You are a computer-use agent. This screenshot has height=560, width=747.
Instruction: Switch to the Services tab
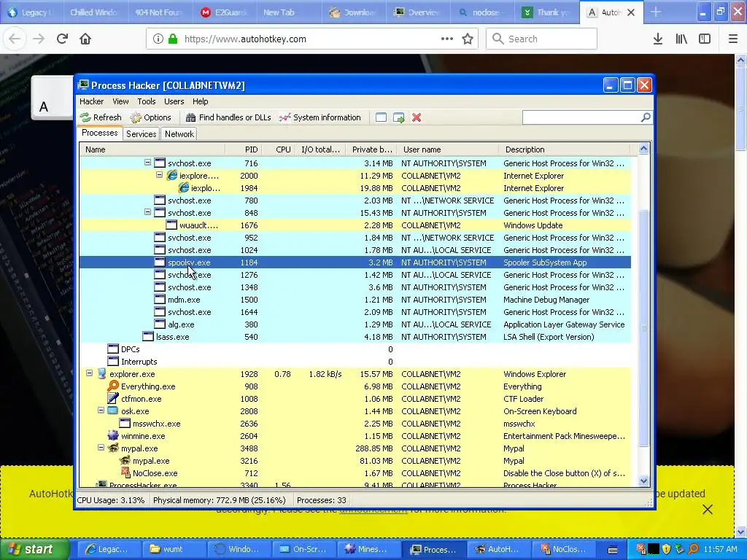[x=141, y=134]
